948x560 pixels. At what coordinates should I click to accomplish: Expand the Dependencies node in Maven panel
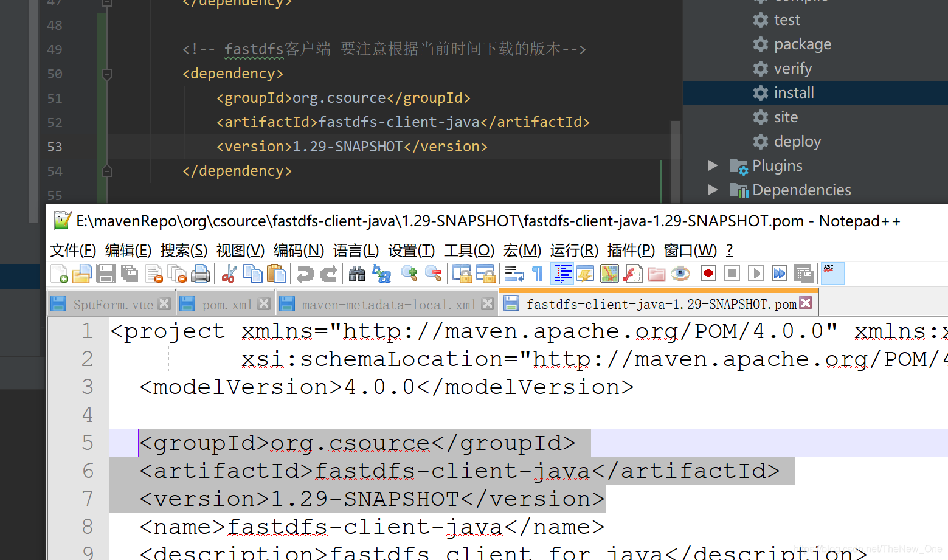coord(713,190)
